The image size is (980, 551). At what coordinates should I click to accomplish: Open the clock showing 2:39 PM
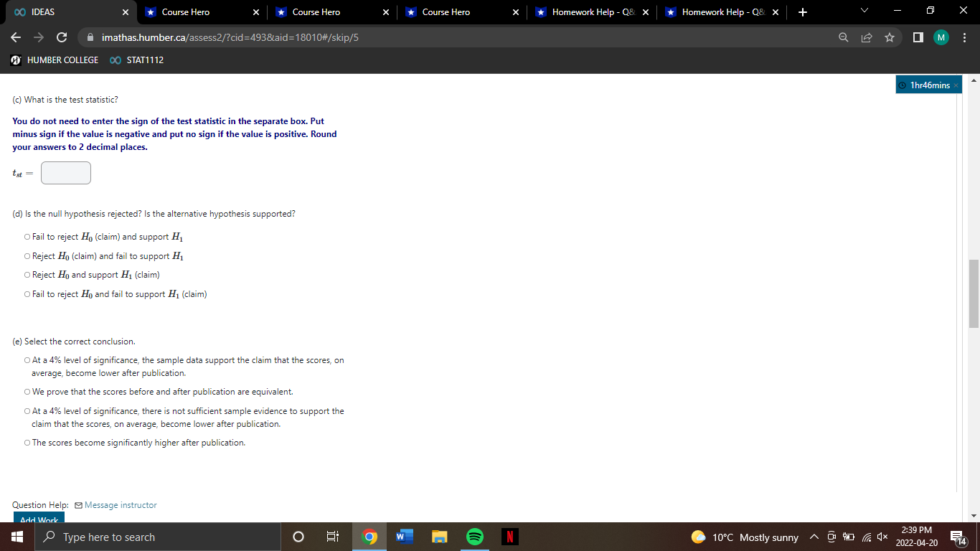click(x=916, y=536)
